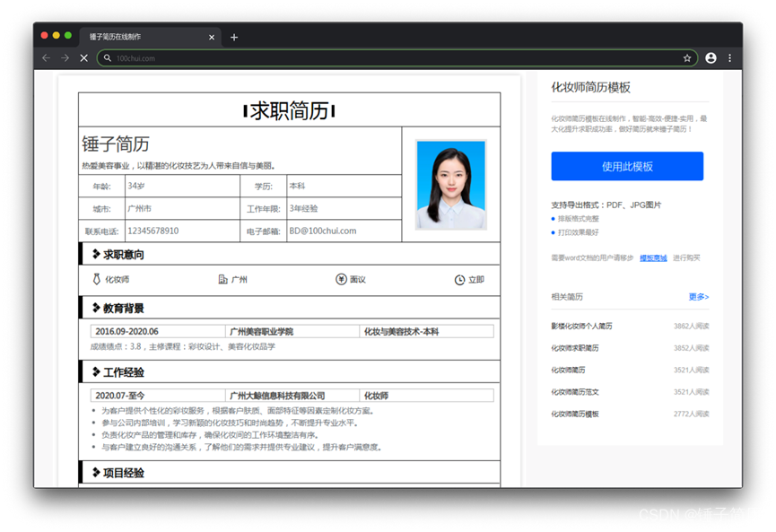Open 影楼化妆师个人简历 related resume
This screenshot has width=776, height=532.
tap(581, 327)
